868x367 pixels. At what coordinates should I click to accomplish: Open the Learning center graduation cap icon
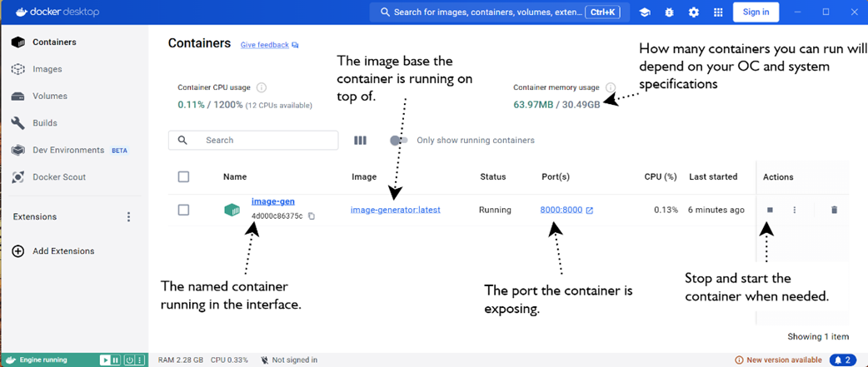645,12
